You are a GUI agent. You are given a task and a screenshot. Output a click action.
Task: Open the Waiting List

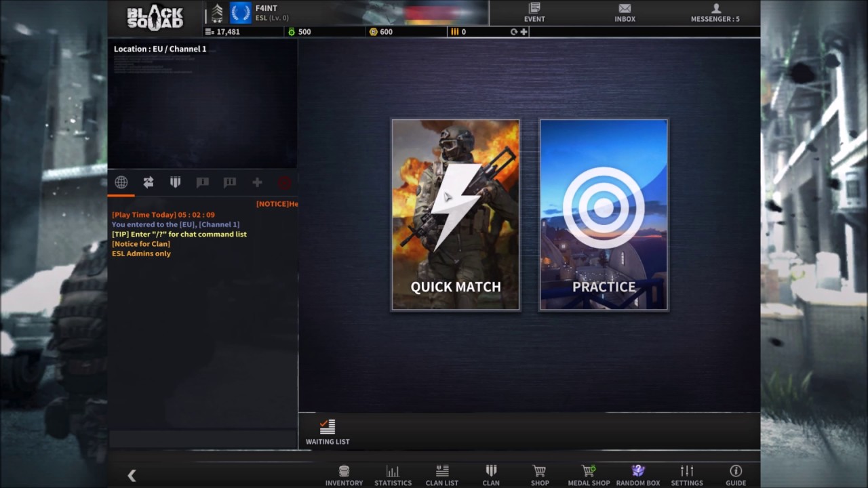pyautogui.click(x=328, y=431)
